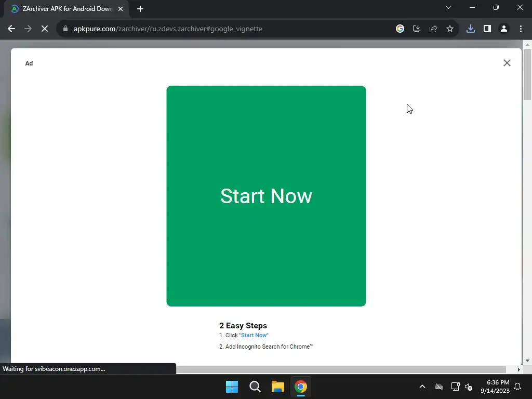The height and width of the screenshot is (399, 532).
Task: Click the green Start Now button
Action: (x=266, y=196)
